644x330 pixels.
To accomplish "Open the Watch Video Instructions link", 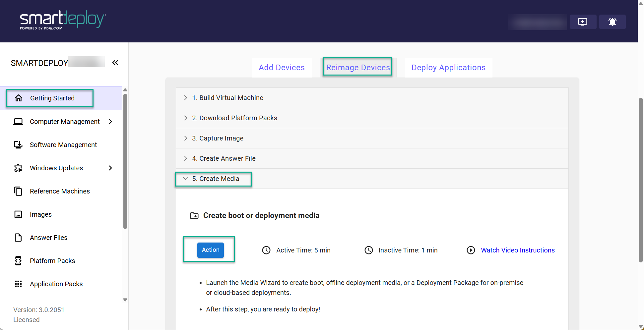I will tap(518, 250).
